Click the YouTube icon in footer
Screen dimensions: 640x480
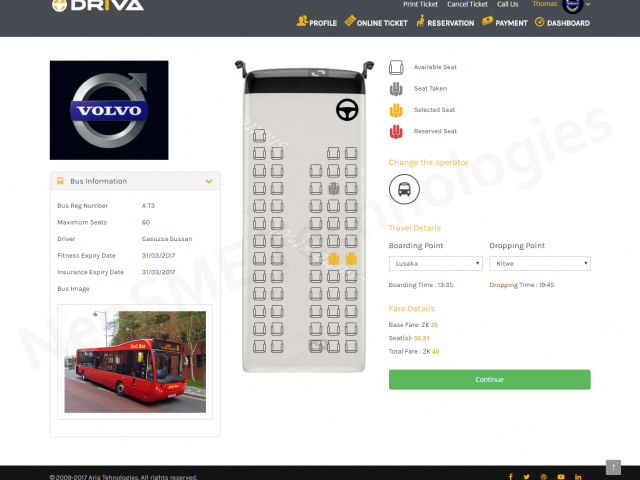click(x=561, y=477)
